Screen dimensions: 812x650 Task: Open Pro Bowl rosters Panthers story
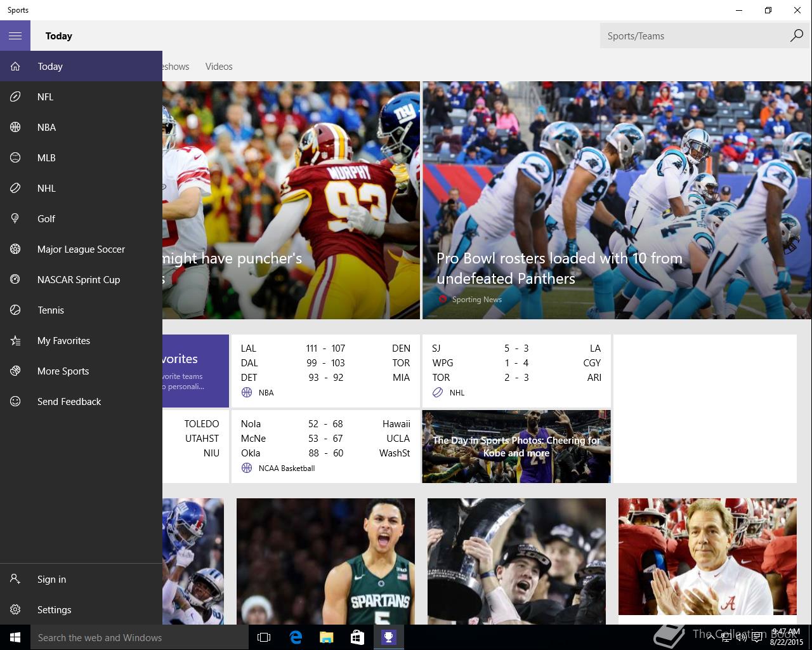click(617, 200)
